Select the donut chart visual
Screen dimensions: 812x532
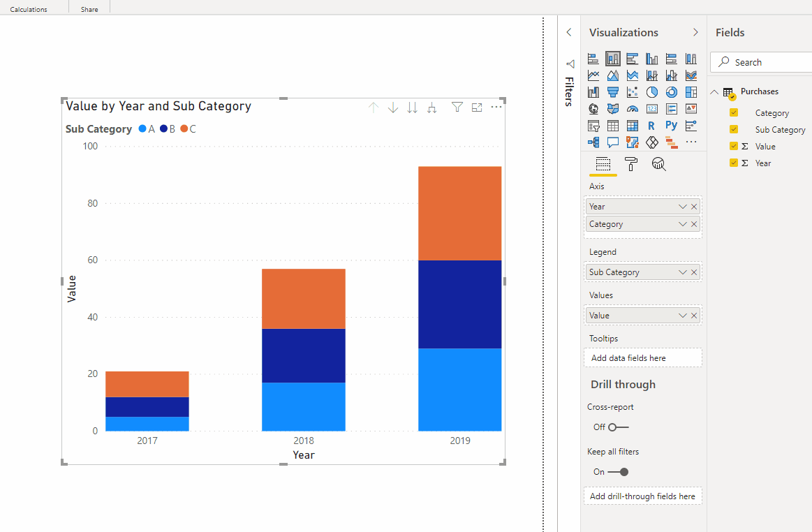click(672, 92)
